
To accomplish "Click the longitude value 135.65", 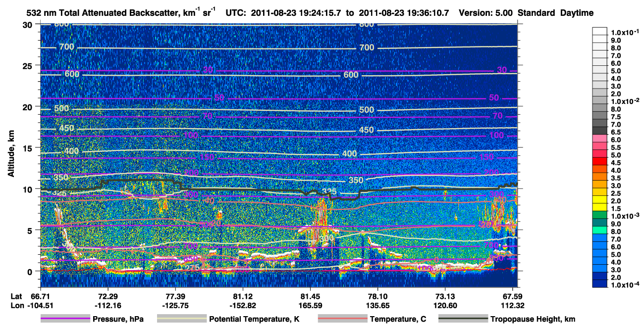I will [377, 305].
